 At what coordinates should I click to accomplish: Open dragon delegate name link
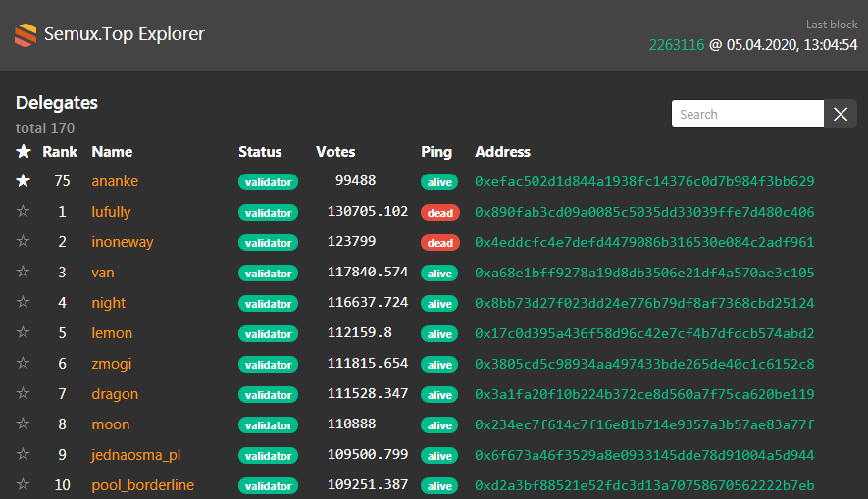click(115, 394)
